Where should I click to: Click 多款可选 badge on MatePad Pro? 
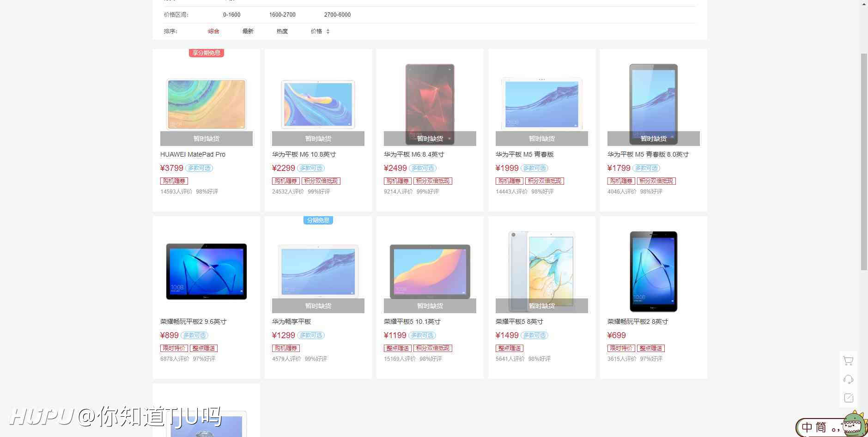(199, 168)
